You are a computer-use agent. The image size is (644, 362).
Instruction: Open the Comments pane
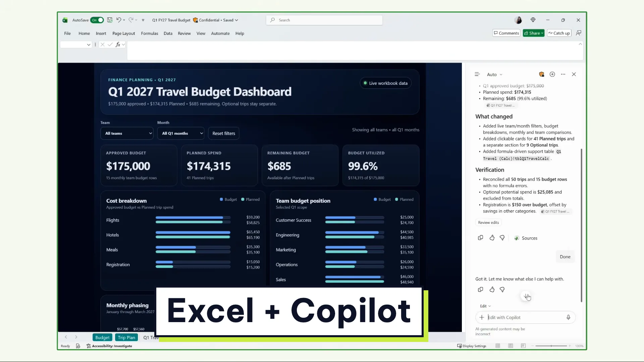pos(506,33)
